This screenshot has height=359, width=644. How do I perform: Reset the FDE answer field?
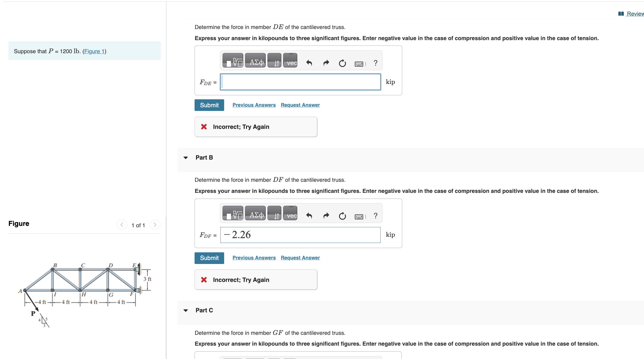pyautogui.click(x=342, y=63)
